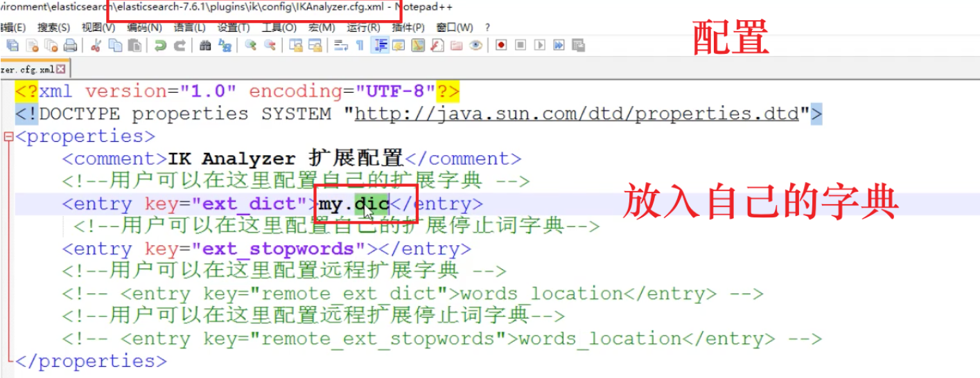Image resolution: width=980 pixels, height=378 pixels.
Task: Toggle Show All Characters pilcrow icon
Action: (360, 46)
